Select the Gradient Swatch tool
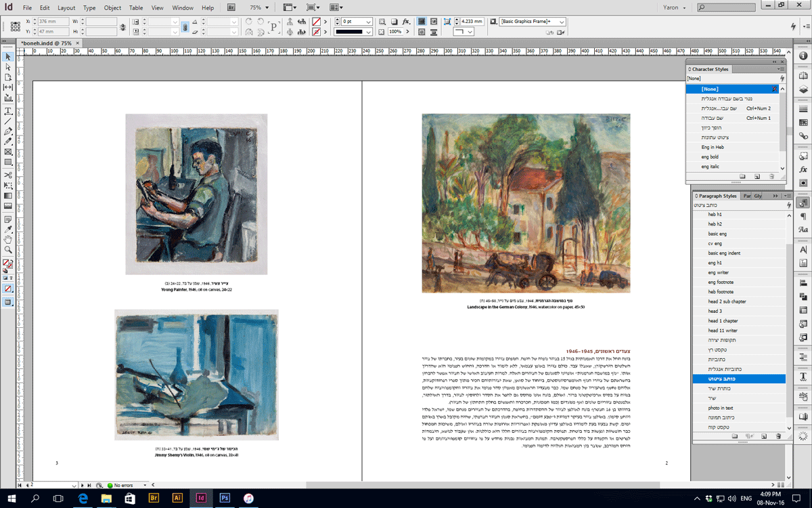This screenshot has height=508, width=812. 8,195
